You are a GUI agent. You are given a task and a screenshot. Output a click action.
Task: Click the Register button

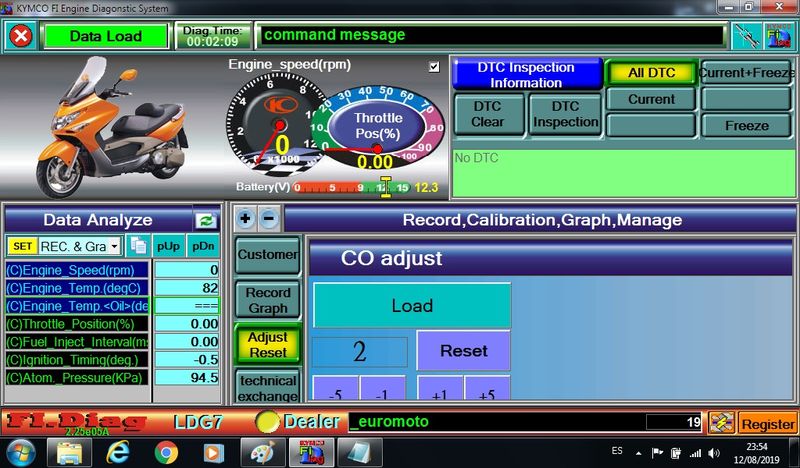(768, 423)
